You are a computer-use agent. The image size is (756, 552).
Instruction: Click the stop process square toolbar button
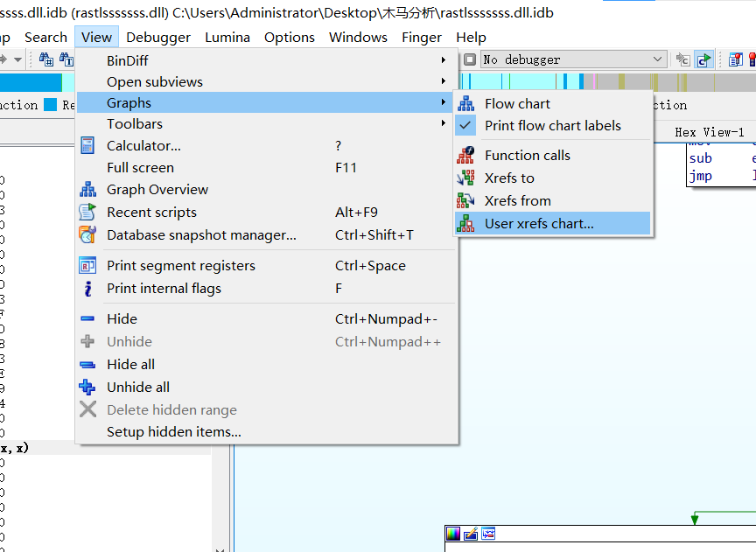pos(470,59)
